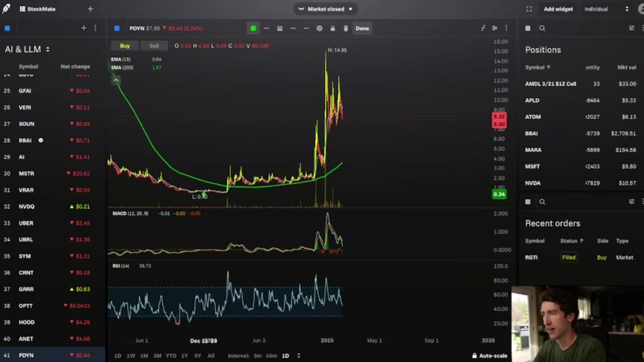Click the SMA (200) indicator label
644x362 pixels.
tap(122, 67)
